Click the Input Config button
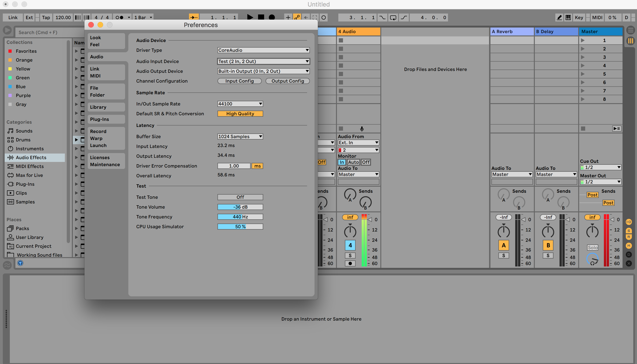This screenshot has width=637, height=364. pos(239,81)
